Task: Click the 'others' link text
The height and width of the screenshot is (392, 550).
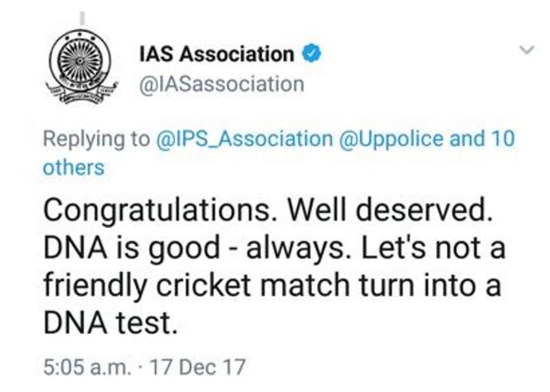Action: [x=74, y=167]
